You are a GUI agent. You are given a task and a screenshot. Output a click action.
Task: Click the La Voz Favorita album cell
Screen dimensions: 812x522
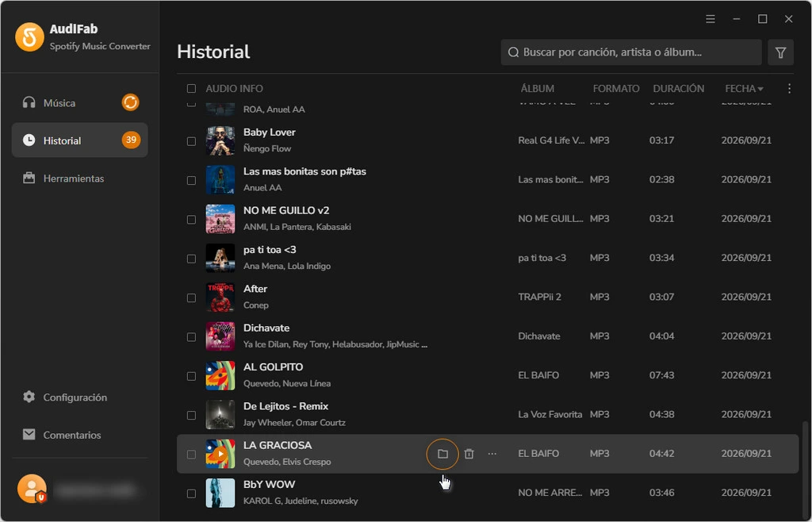(x=550, y=414)
